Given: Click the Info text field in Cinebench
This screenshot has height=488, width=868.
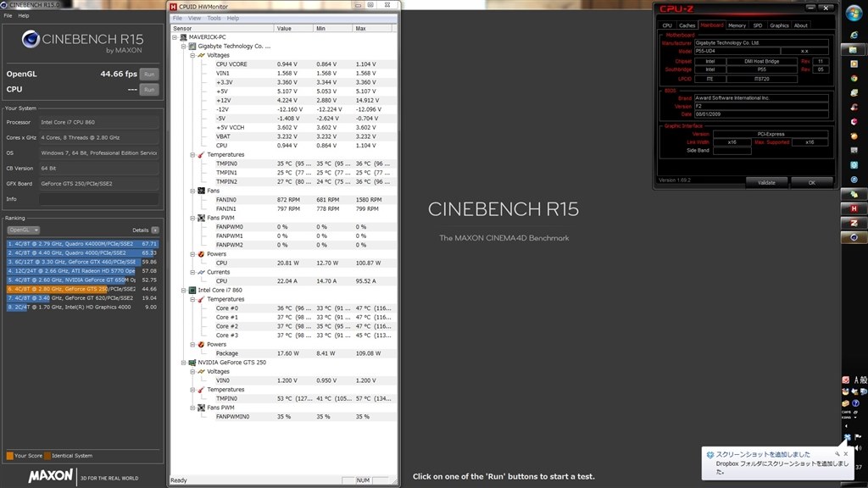Looking at the screenshot, I should pos(98,199).
